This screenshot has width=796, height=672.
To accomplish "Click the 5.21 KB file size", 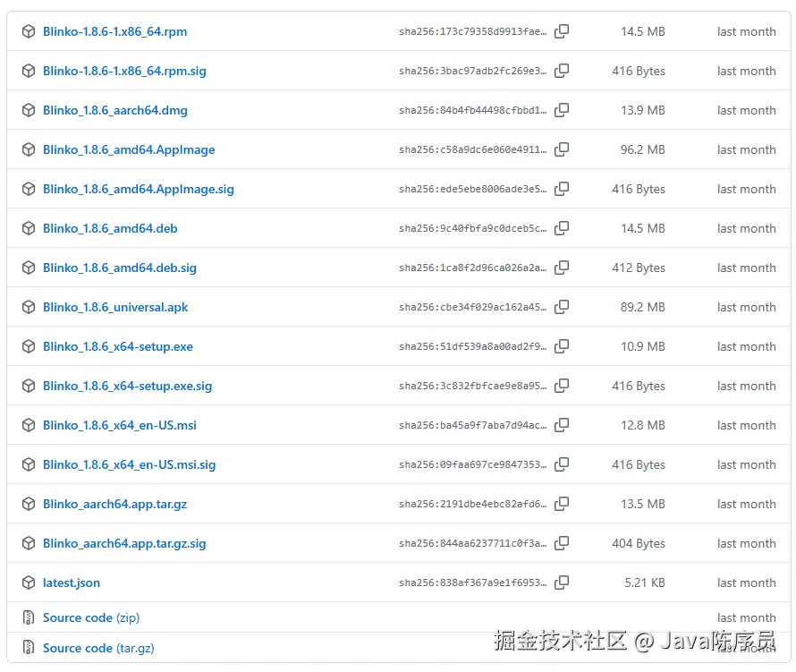I will pos(645,583).
